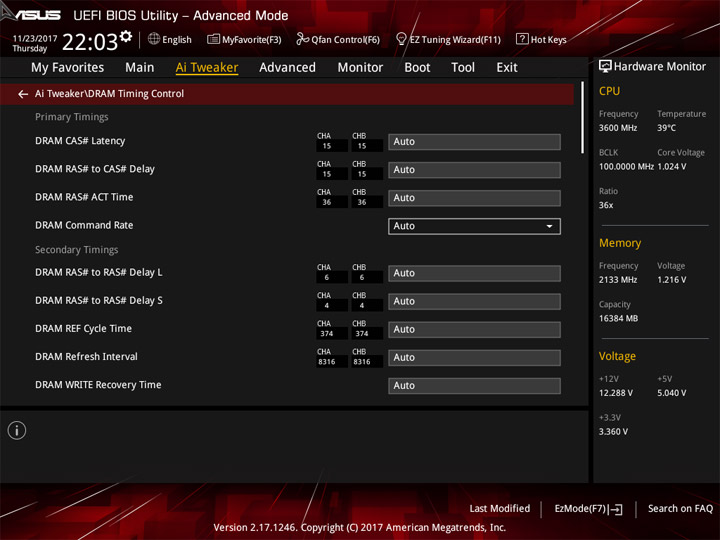This screenshot has height=540, width=720.
Task: Open the Qfan Control fan icon
Action: coord(302,39)
